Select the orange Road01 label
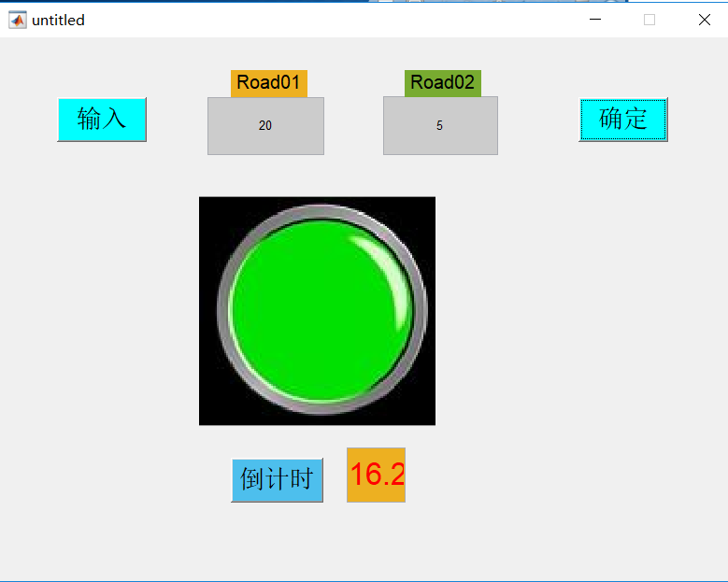 click(269, 83)
